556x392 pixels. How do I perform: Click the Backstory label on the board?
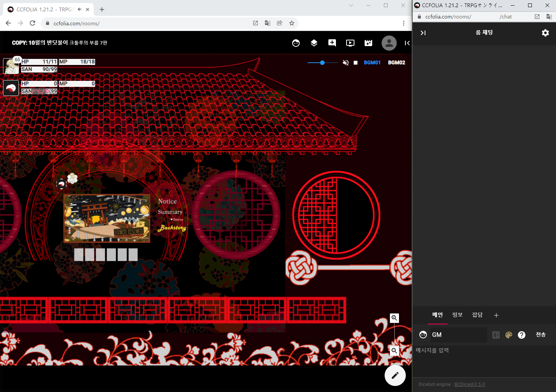(x=172, y=228)
